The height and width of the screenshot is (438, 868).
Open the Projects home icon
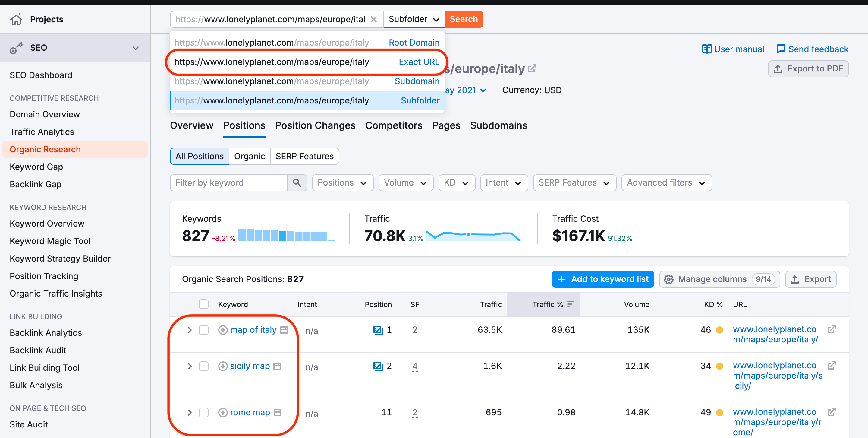[16, 19]
